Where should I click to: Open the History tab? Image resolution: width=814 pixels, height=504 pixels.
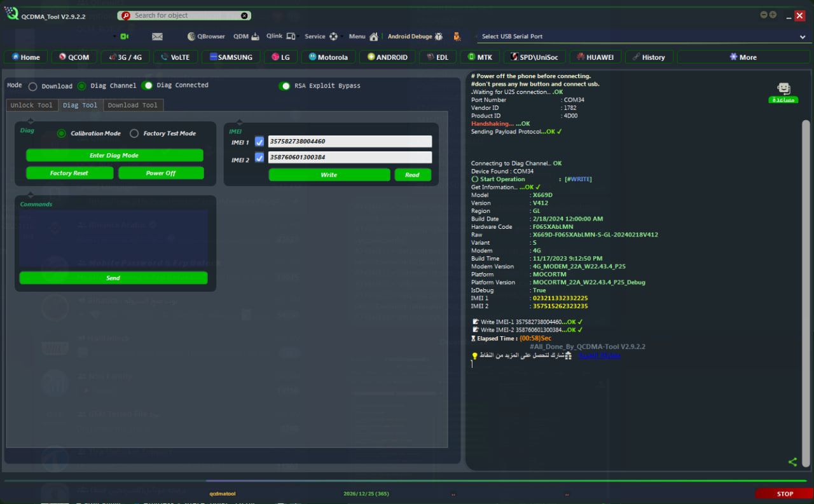(649, 57)
